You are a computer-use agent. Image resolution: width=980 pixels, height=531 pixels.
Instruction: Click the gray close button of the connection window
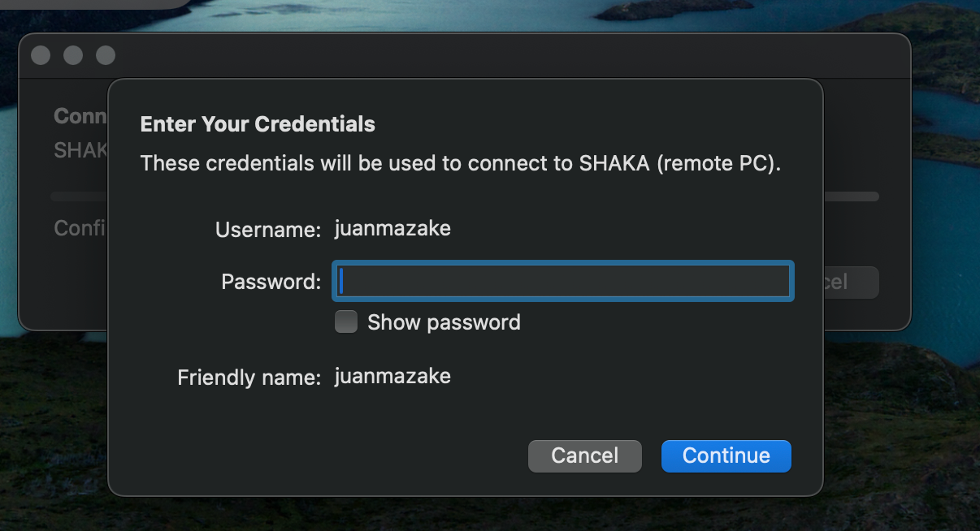pos(41,55)
